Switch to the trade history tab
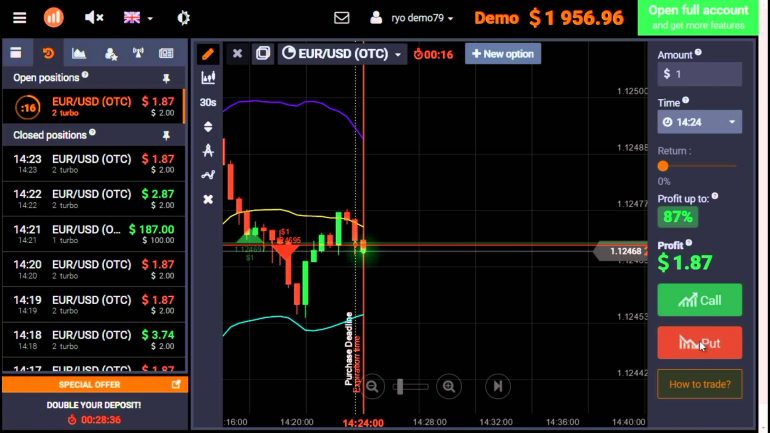 [46, 53]
